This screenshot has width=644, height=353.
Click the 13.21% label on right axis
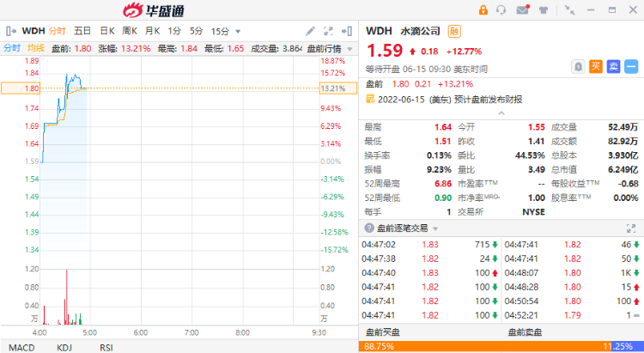coord(338,88)
